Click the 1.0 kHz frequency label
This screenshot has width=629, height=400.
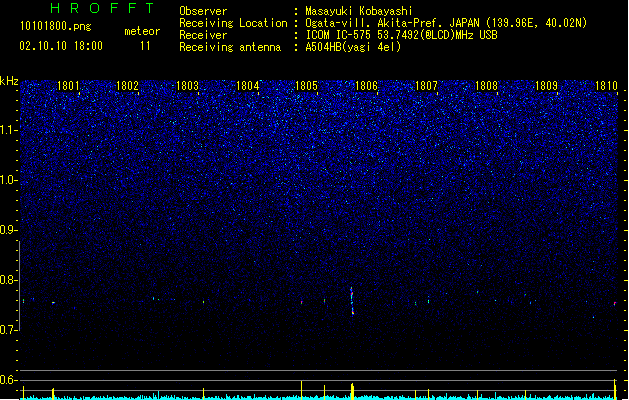click(x=8, y=180)
